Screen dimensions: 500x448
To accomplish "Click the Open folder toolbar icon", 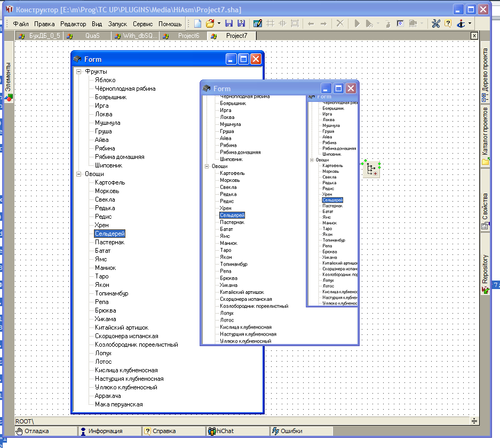I will (210, 23).
